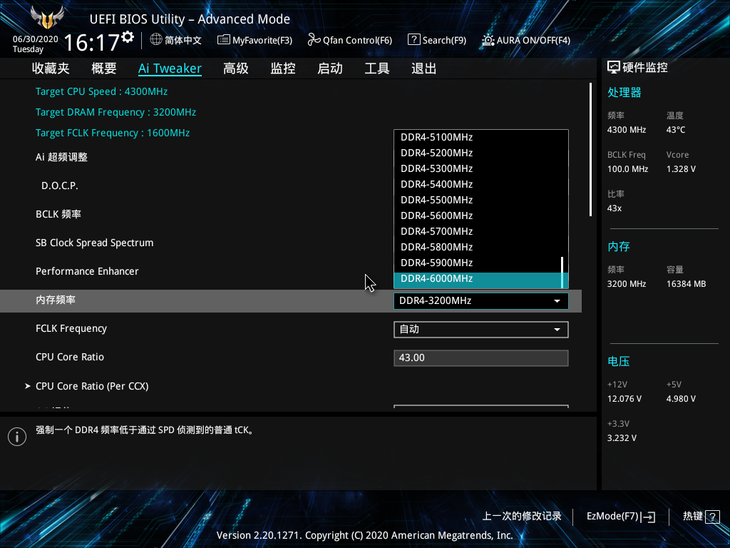Switch to the 退出 tab
The image size is (730, 548).
[x=424, y=68]
